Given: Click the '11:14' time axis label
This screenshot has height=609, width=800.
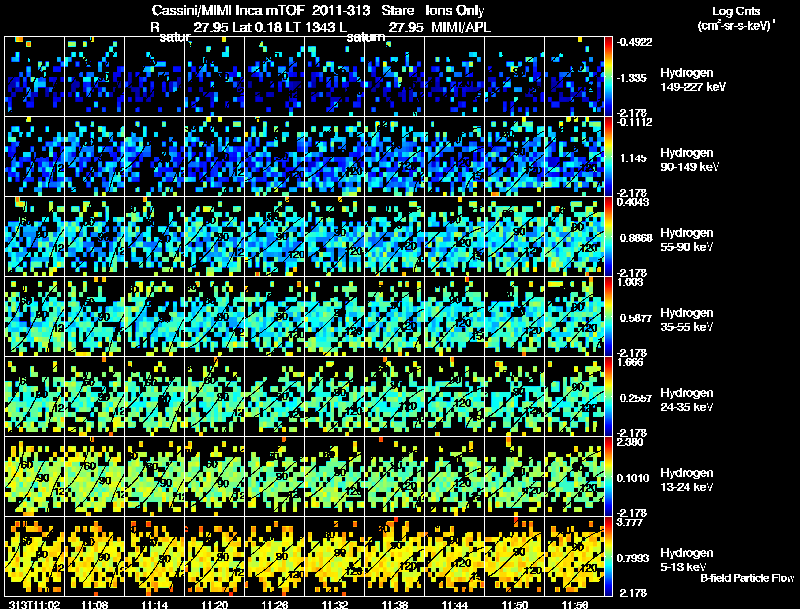Looking at the screenshot, I should [155, 604].
